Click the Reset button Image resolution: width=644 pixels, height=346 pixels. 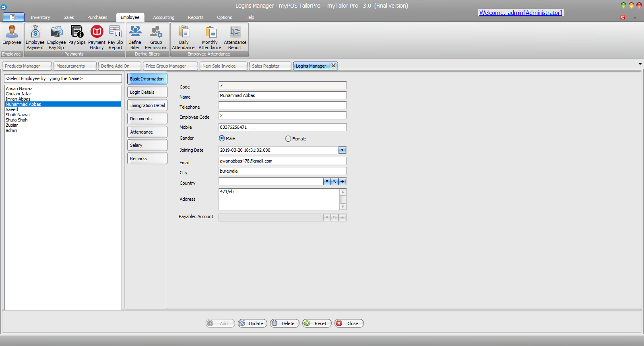click(317, 323)
